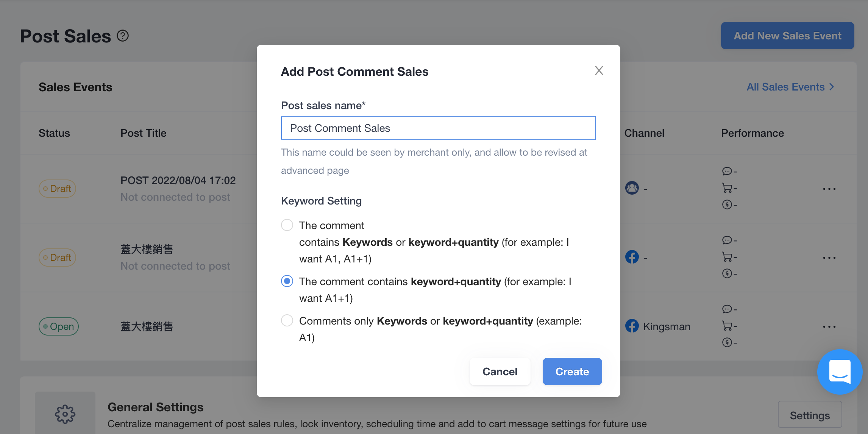Open the more options menu for the Open event
Image resolution: width=868 pixels, height=434 pixels.
(x=829, y=326)
